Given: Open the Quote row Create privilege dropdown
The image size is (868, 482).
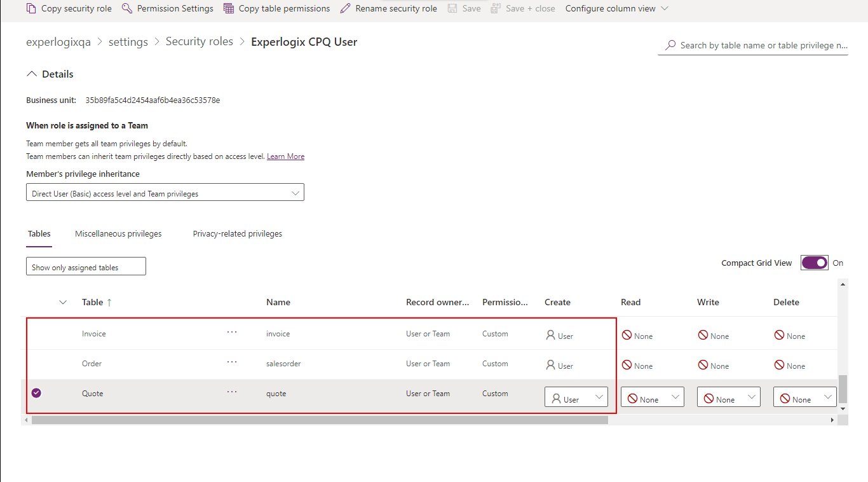Looking at the screenshot, I should (x=576, y=397).
